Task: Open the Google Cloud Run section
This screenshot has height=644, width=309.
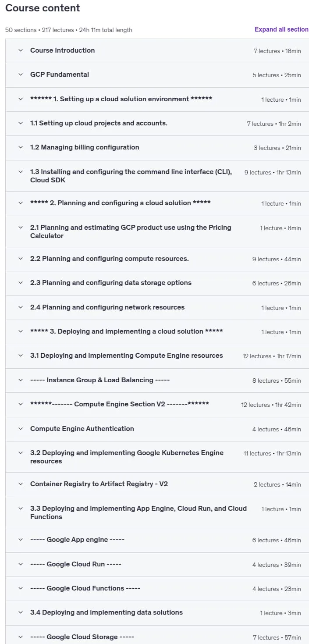Action: tap(157, 565)
